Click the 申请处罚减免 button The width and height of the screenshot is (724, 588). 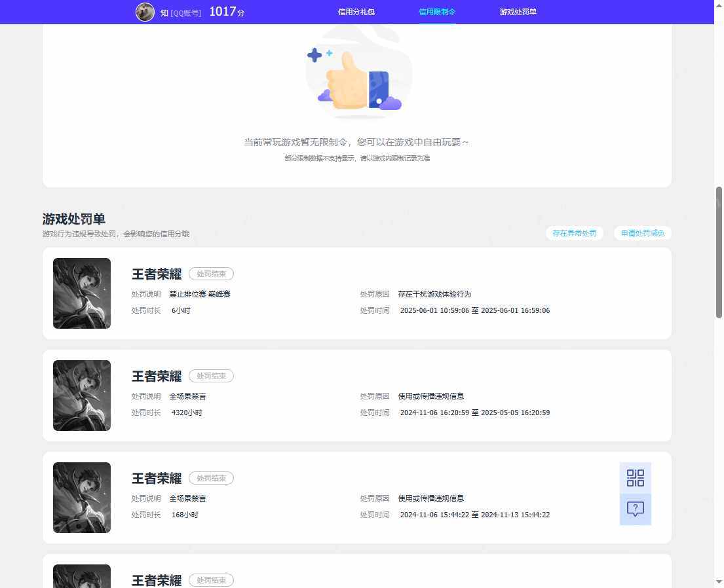pos(643,233)
